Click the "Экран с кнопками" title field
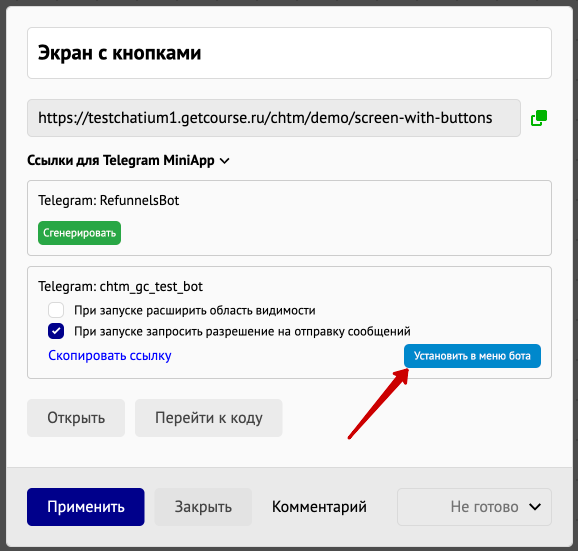The image size is (578, 551). (x=289, y=53)
